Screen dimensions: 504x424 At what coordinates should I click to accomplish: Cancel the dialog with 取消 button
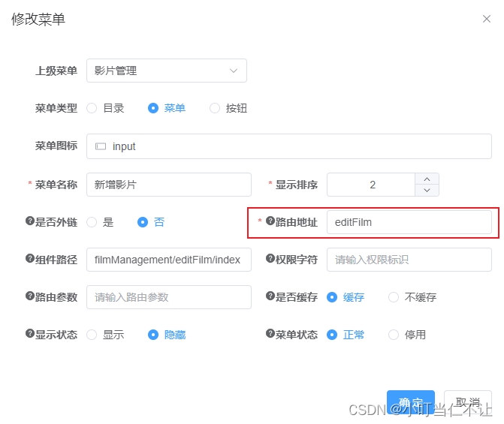[468, 402]
